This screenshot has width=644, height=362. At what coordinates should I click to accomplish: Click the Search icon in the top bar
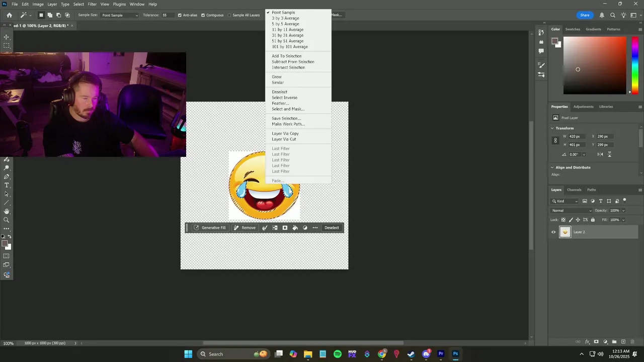pos(612,15)
